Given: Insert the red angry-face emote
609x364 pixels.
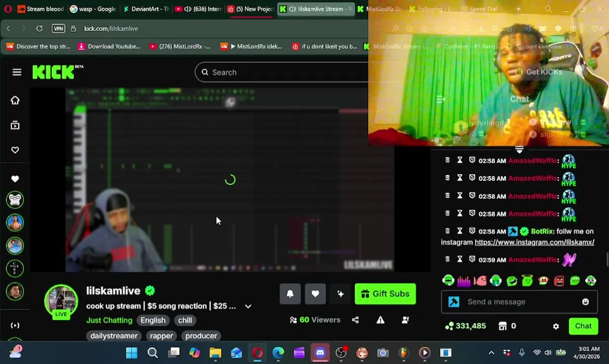Looking at the screenshot, I should (x=559, y=281).
